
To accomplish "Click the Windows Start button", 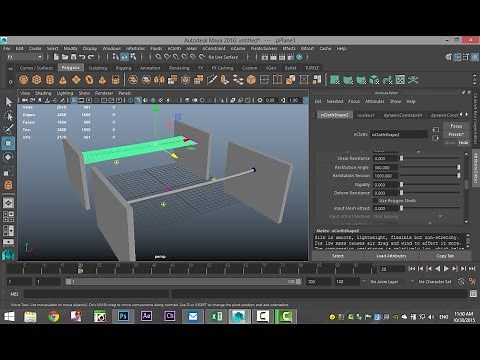I will coord(9,316).
